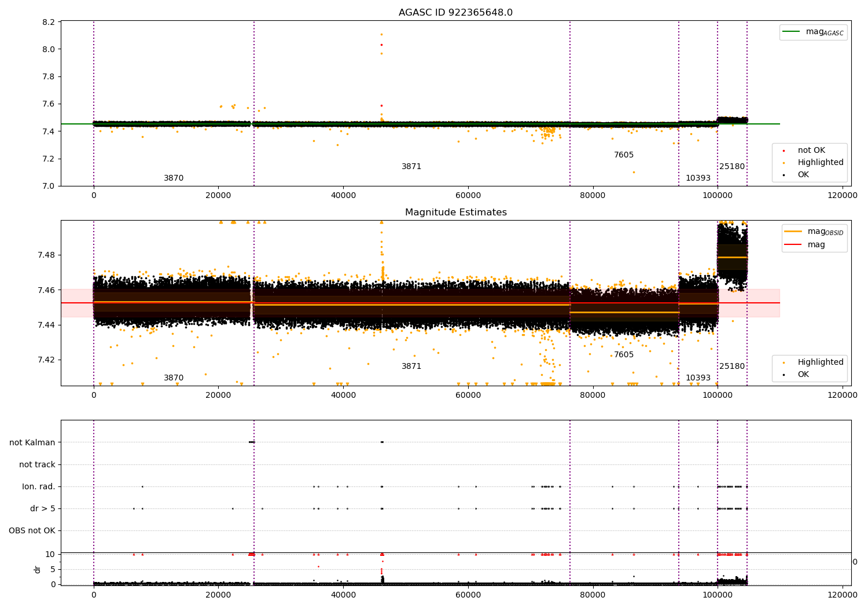Click the 'OBS not OK' y-axis label
The width and height of the screenshot is (868, 608).
click(x=32, y=530)
